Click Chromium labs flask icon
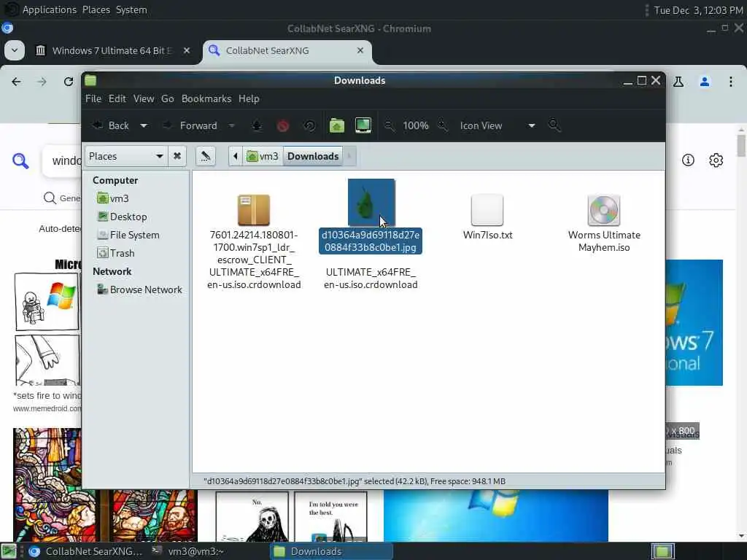 tap(678, 82)
